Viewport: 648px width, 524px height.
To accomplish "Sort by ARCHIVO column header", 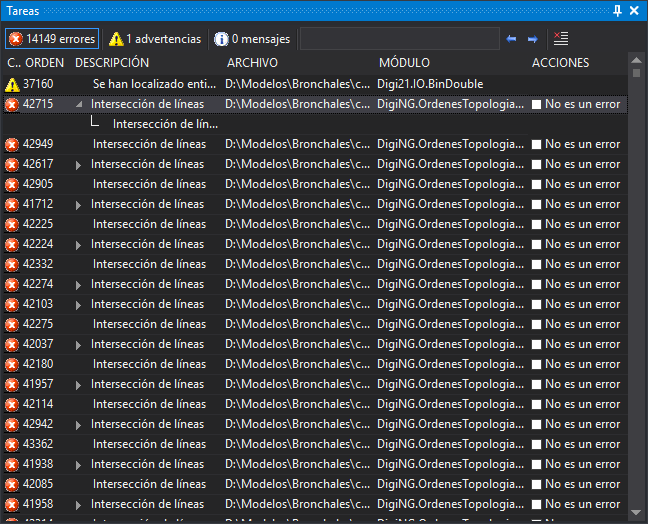I will coord(252,63).
